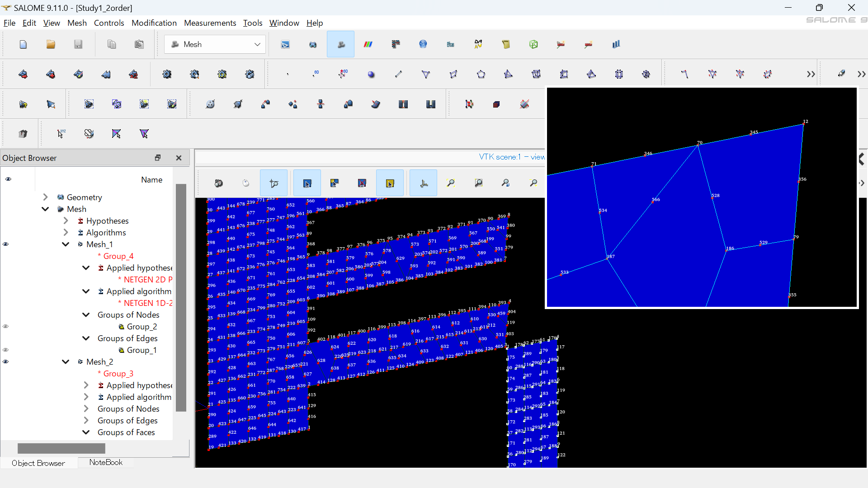Click the Object Browser horizontal scrollbar thumb

[61, 448]
